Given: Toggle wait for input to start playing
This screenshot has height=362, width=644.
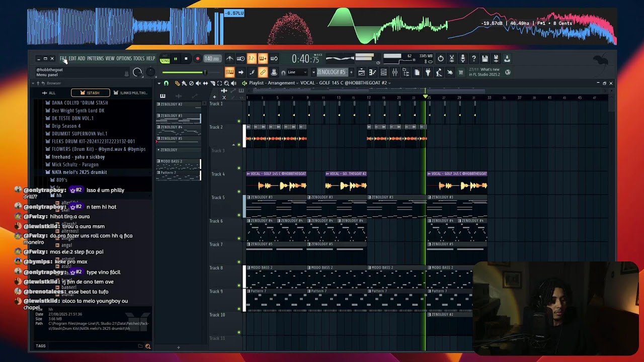Looking at the screenshot, I should coord(240,59).
